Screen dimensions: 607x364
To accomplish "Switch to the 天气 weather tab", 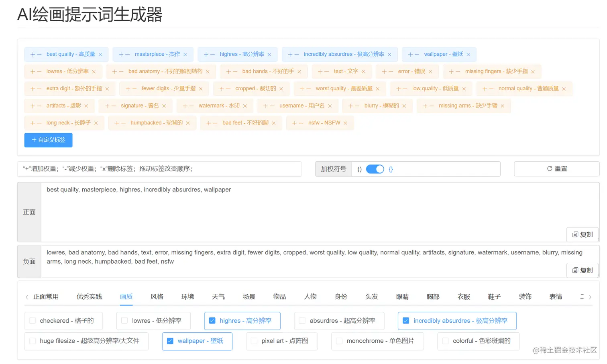I will 218,297.
